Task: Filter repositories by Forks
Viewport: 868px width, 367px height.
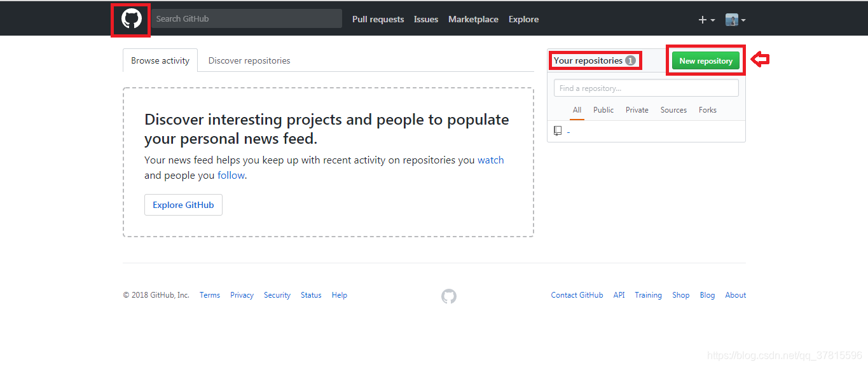Action: pos(707,110)
